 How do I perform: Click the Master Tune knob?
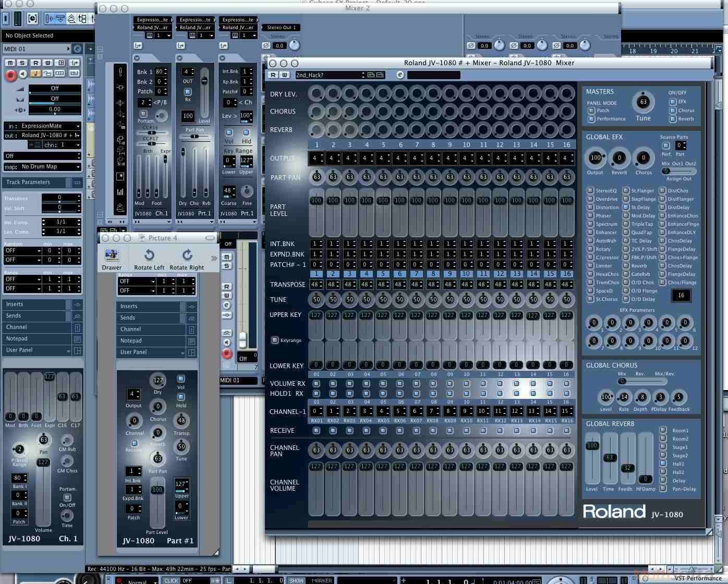point(643,102)
